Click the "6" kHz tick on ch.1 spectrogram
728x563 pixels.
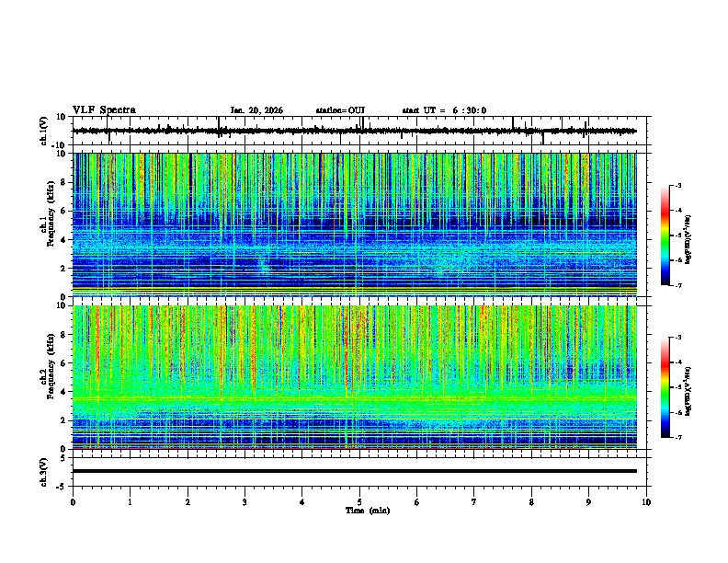point(64,211)
